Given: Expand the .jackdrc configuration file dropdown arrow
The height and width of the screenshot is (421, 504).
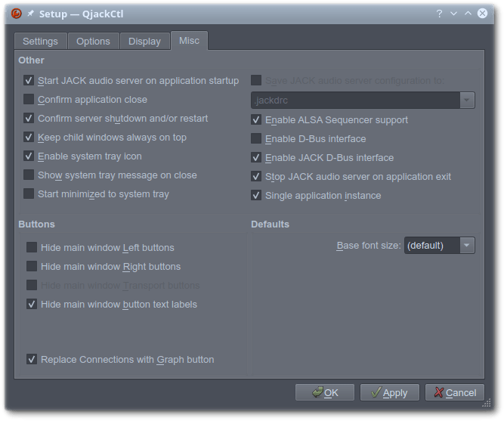Looking at the screenshot, I should pos(467,101).
